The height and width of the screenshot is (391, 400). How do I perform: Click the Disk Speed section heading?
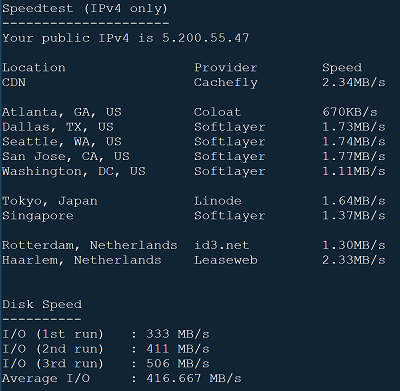[x=42, y=304]
